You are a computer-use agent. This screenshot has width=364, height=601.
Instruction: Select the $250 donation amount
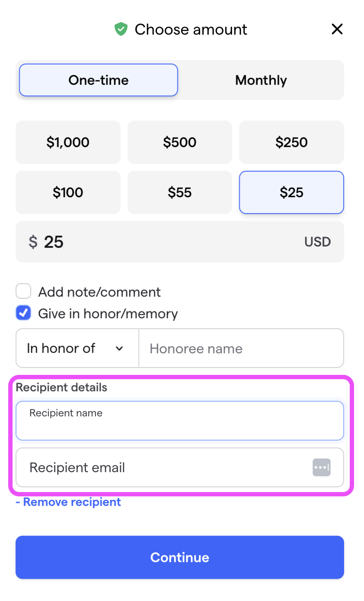292,142
